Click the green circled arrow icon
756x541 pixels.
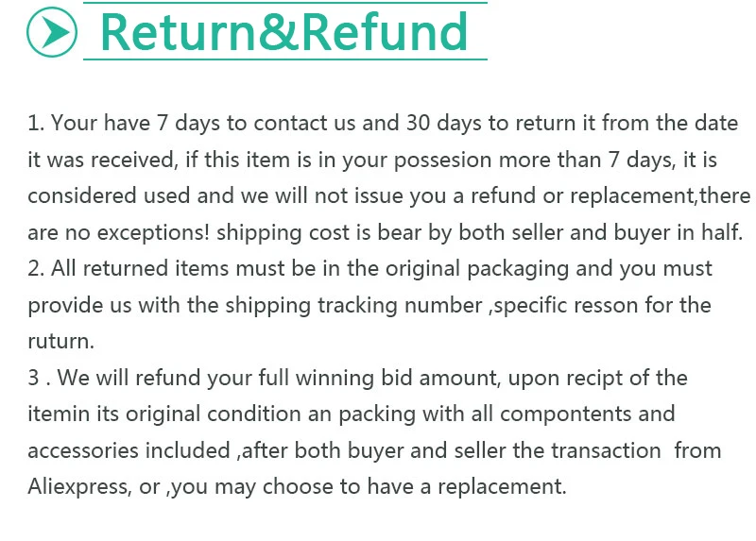click(52, 32)
